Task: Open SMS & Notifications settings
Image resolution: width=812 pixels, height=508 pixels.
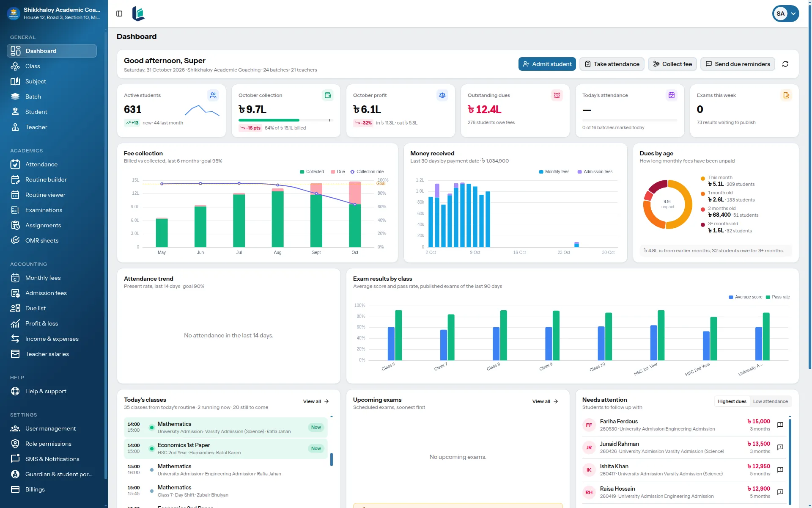Action: pos(52,459)
